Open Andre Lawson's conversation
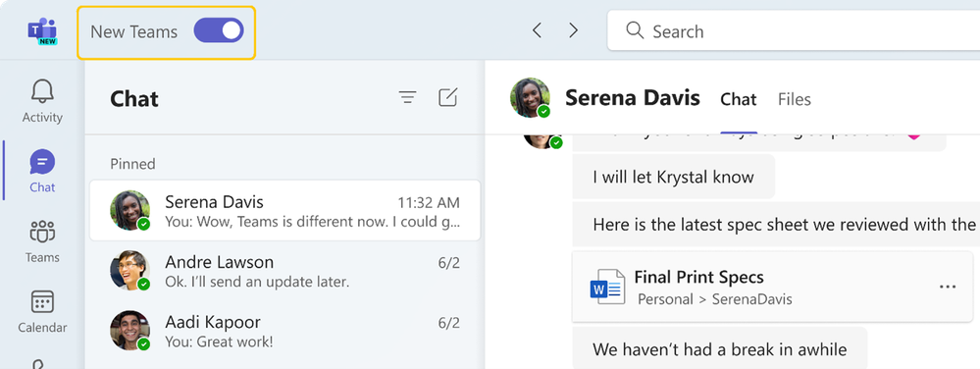 pos(285,271)
